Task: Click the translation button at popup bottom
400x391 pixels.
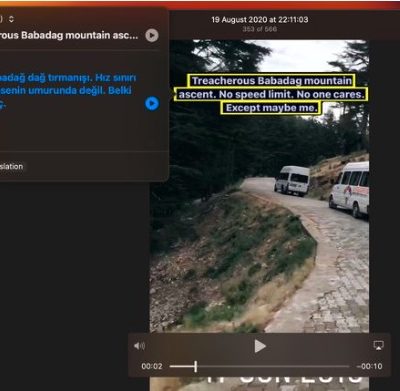Action: 12,166
